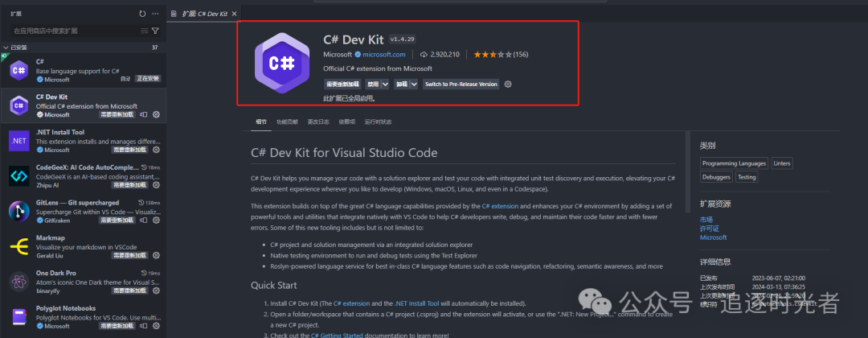Viewport: 868px width, 338px height.
Task: Switch to the 功能贡献 tab
Action: point(287,122)
